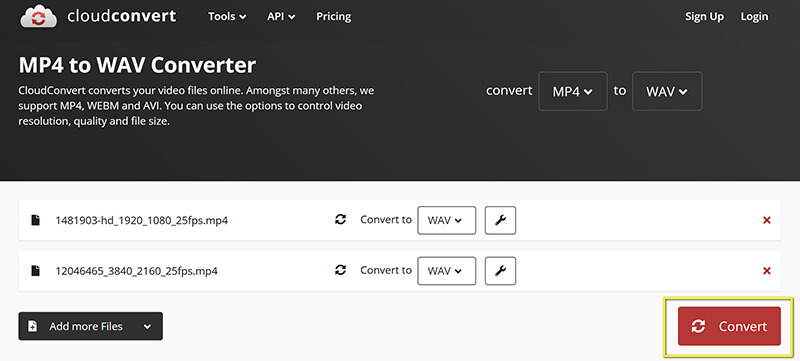Click refresh arrows icon on 1481903-hd row
The image size is (800, 361).
tap(340, 219)
